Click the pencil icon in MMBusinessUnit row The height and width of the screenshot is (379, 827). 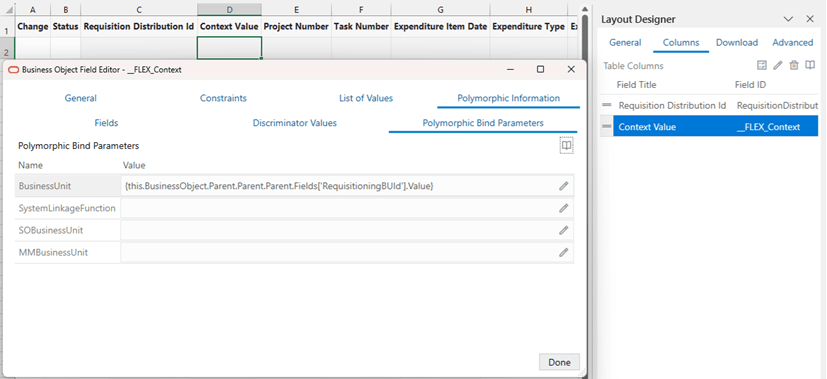563,252
